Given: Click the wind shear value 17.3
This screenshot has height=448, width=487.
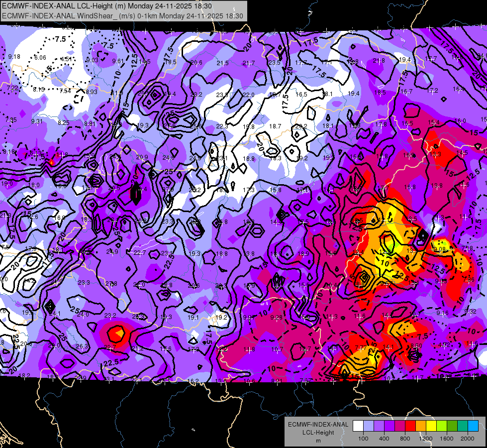Looking at the screenshot, I should click(248, 190).
